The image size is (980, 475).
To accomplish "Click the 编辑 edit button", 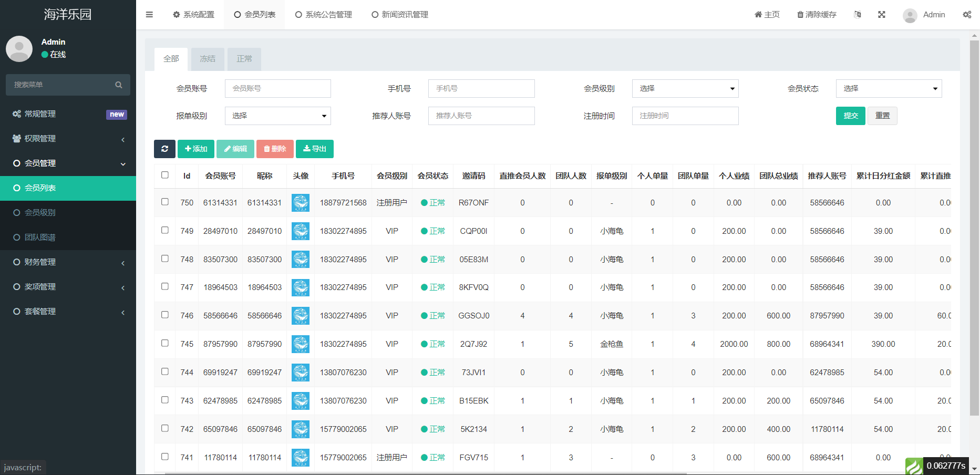I will 235,149.
